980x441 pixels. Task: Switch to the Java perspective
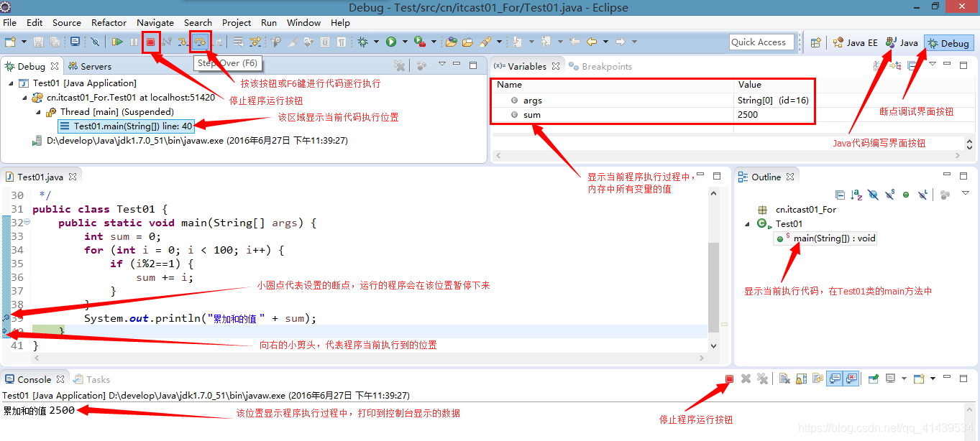point(902,43)
